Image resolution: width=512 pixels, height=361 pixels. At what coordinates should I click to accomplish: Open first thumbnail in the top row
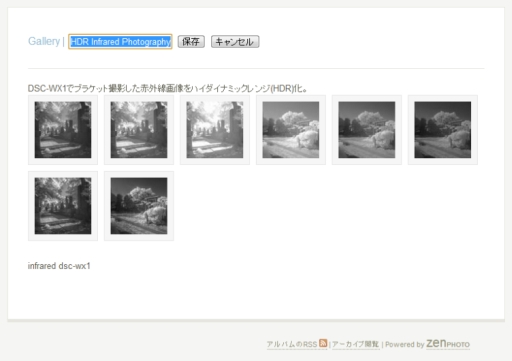(63, 130)
